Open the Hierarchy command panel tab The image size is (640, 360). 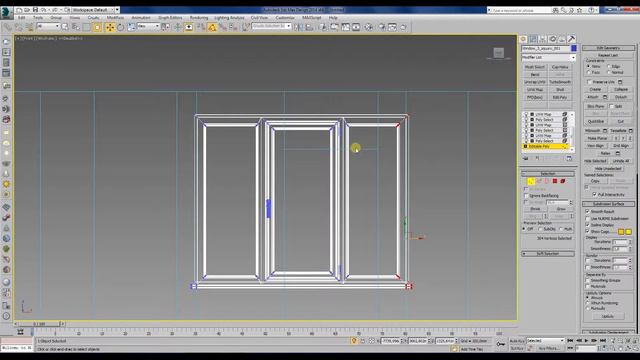coord(542,39)
